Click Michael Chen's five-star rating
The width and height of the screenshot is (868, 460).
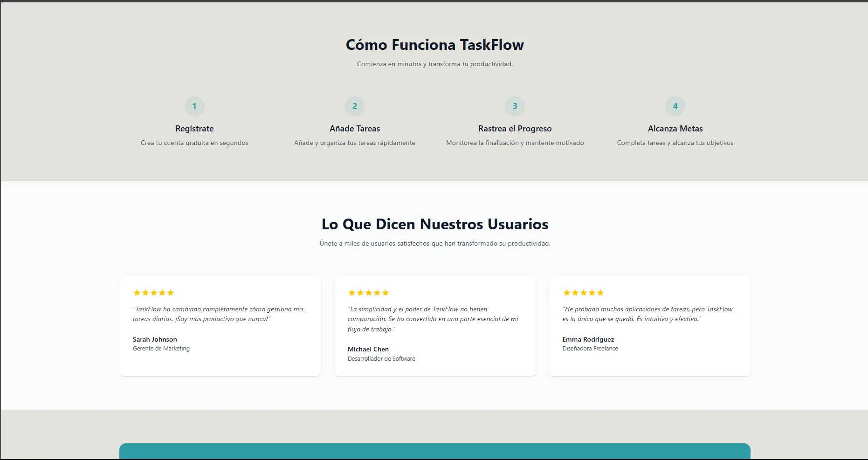click(369, 293)
